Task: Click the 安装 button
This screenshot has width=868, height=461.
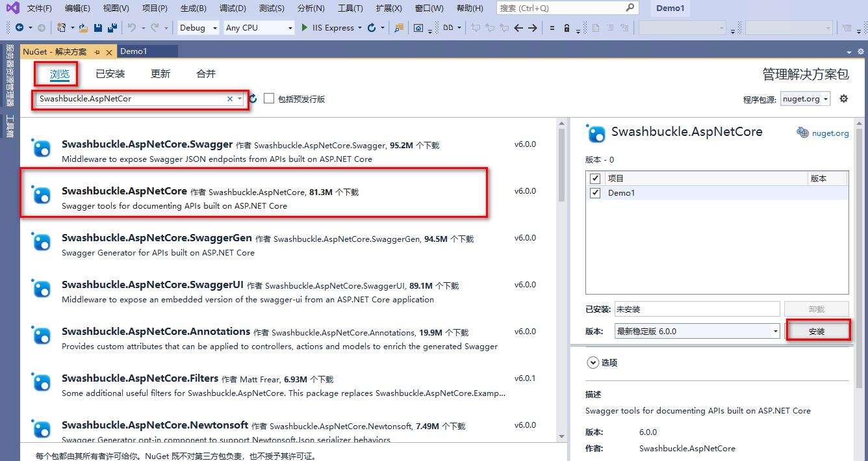Action: [817, 331]
